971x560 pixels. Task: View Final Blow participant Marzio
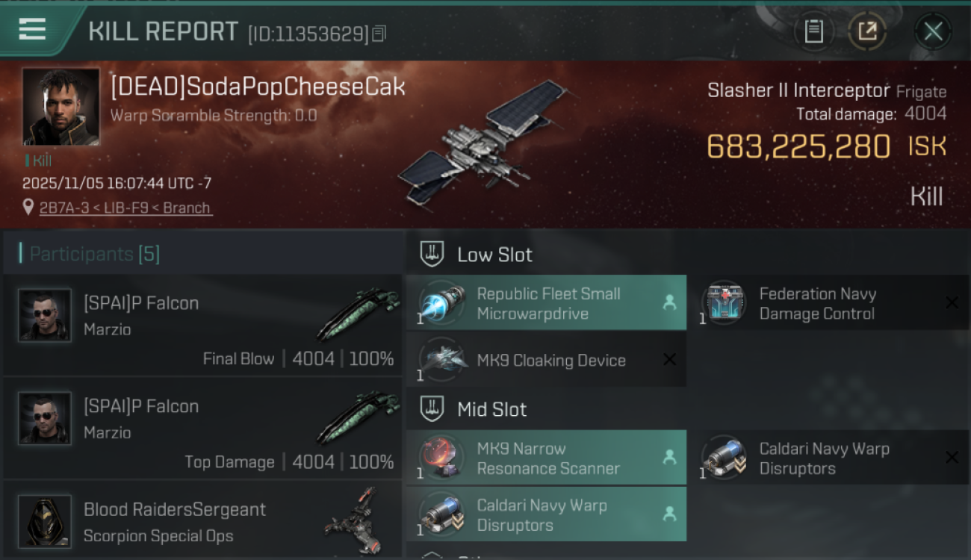[203, 325]
